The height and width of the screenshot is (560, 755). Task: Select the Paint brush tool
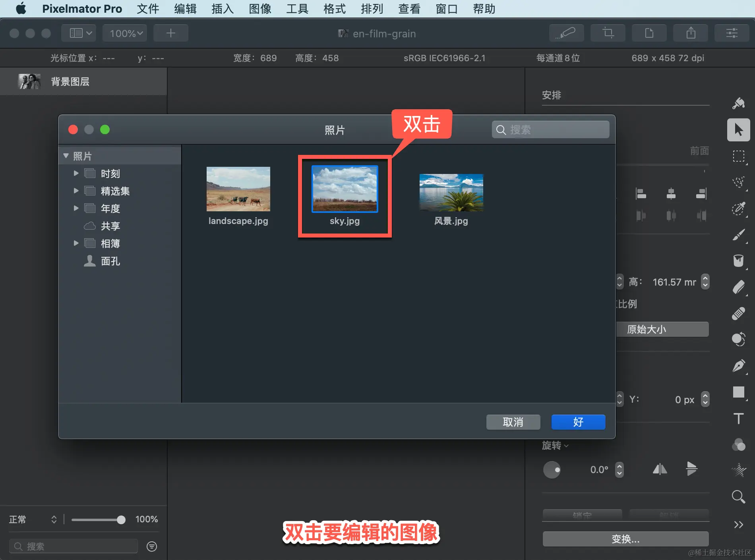coord(738,235)
